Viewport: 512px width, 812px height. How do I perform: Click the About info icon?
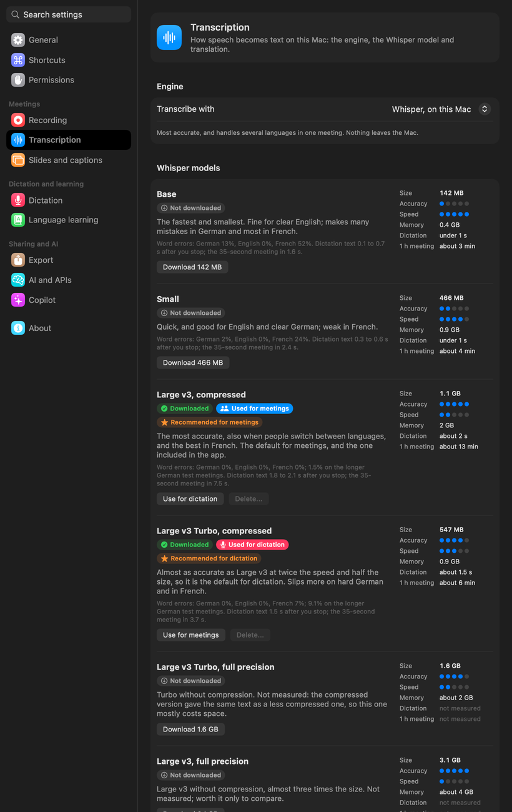click(x=18, y=328)
